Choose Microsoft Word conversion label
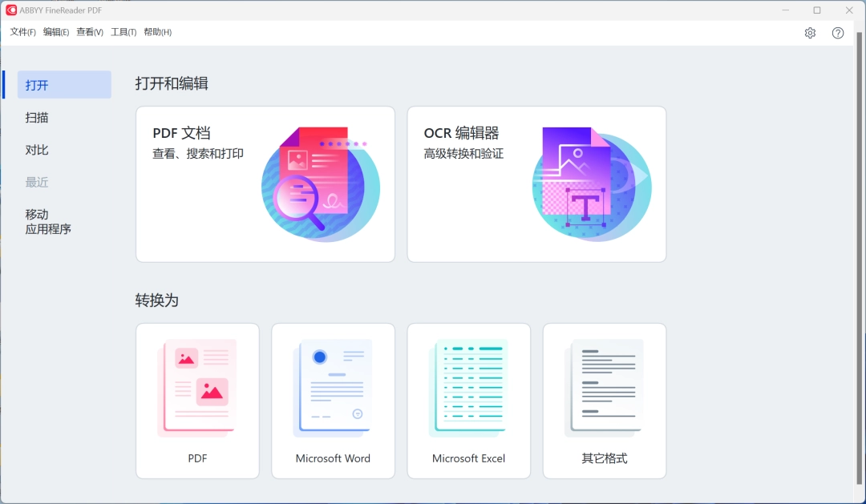 (333, 458)
